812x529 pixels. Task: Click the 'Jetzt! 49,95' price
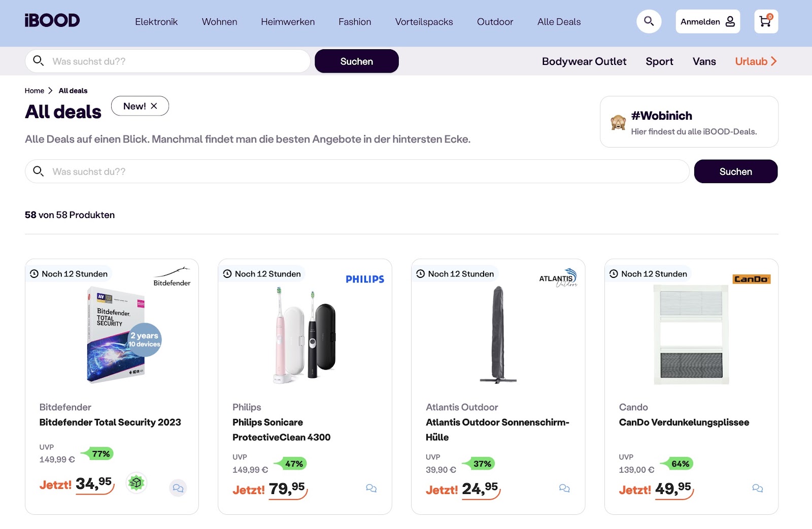pos(656,489)
